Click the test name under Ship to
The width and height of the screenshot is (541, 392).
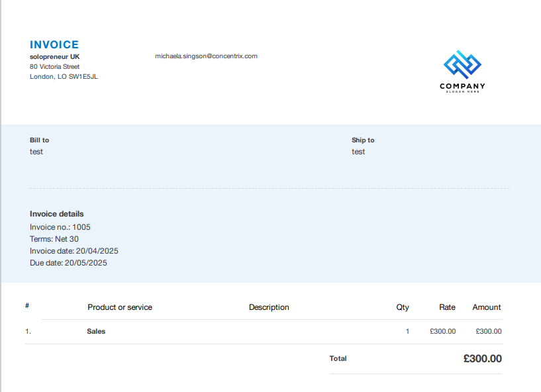click(x=358, y=152)
